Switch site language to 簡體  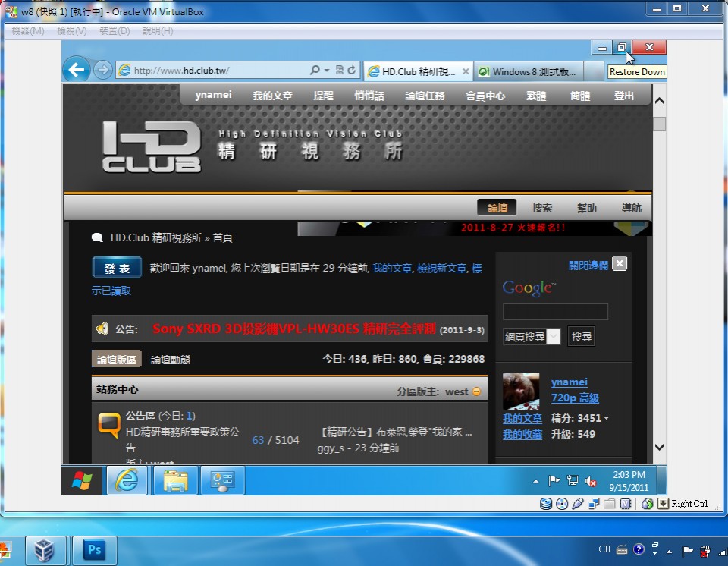click(x=580, y=96)
